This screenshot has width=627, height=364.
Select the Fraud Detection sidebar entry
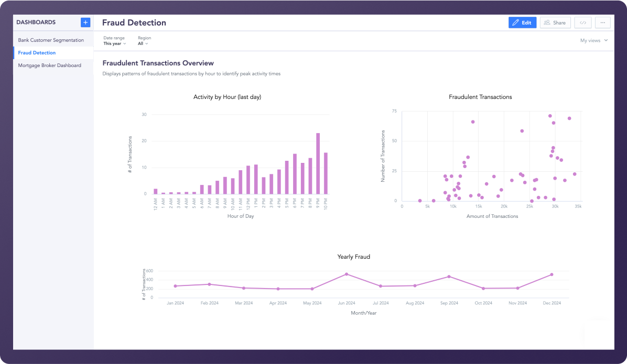[x=37, y=52]
